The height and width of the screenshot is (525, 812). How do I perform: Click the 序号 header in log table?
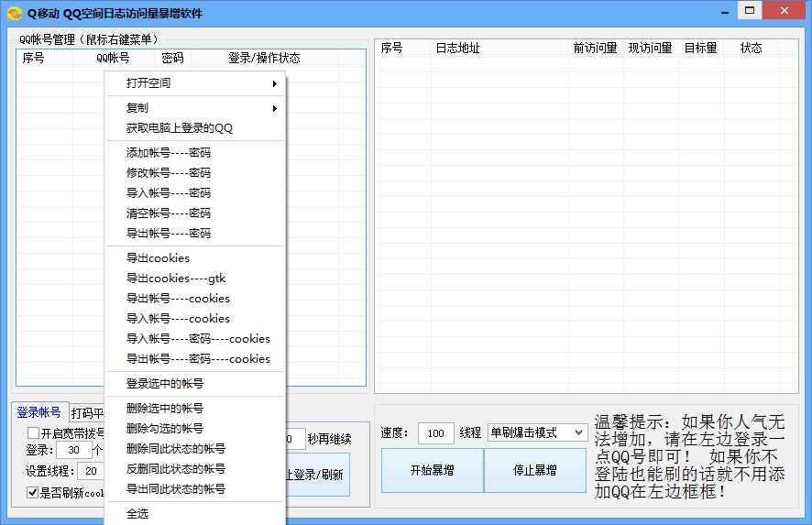(403, 49)
